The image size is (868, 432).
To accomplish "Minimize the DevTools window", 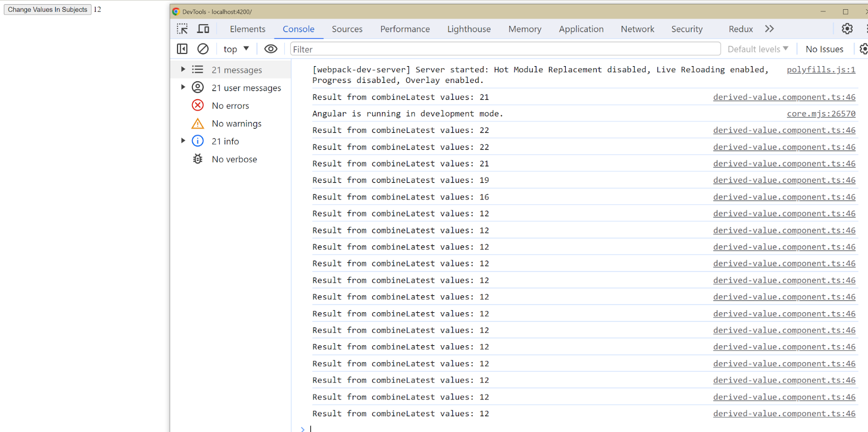I will click(x=823, y=11).
